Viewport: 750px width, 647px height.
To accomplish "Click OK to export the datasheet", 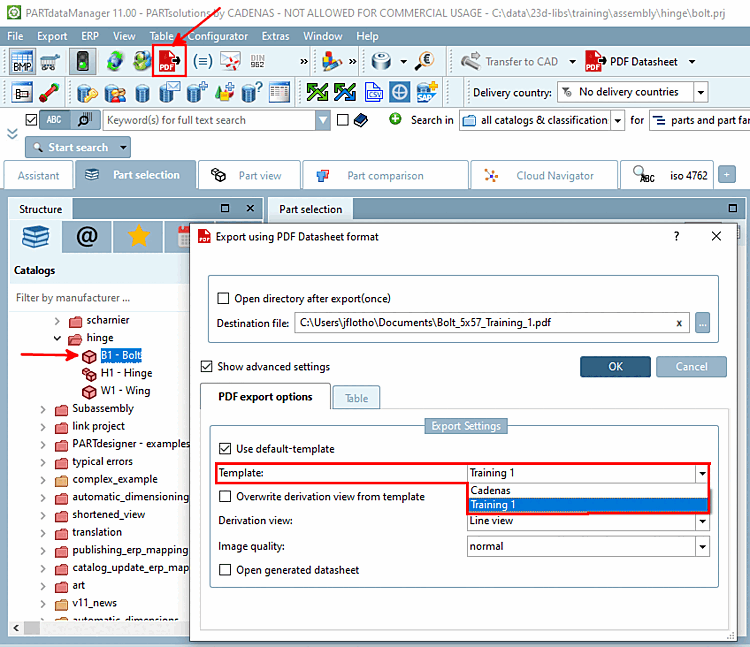I will [x=615, y=366].
